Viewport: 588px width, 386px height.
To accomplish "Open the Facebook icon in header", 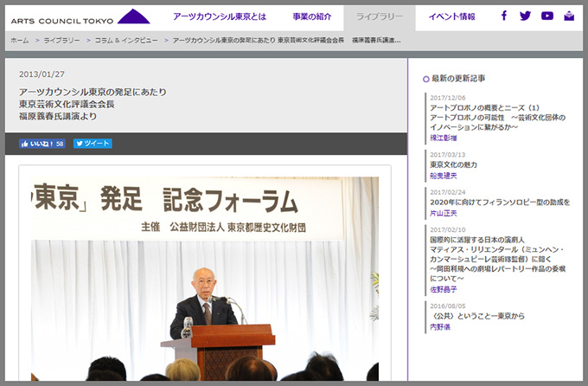I will click(x=504, y=16).
